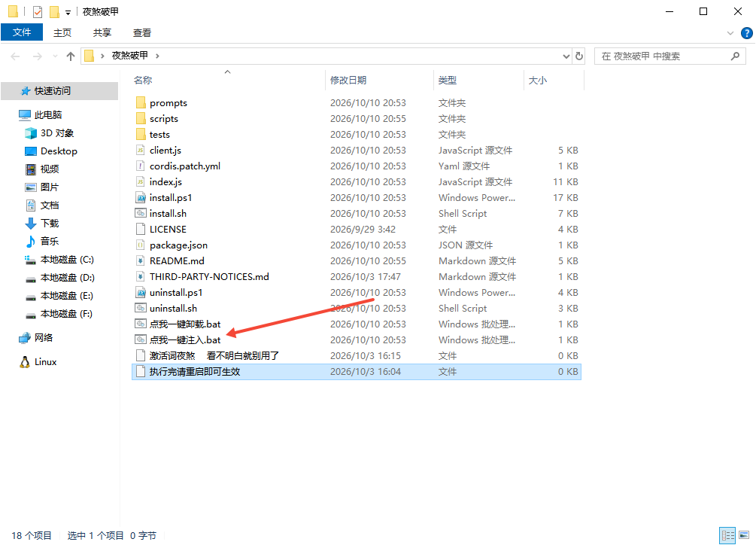Switch to large icons view in status bar

[x=744, y=535]
